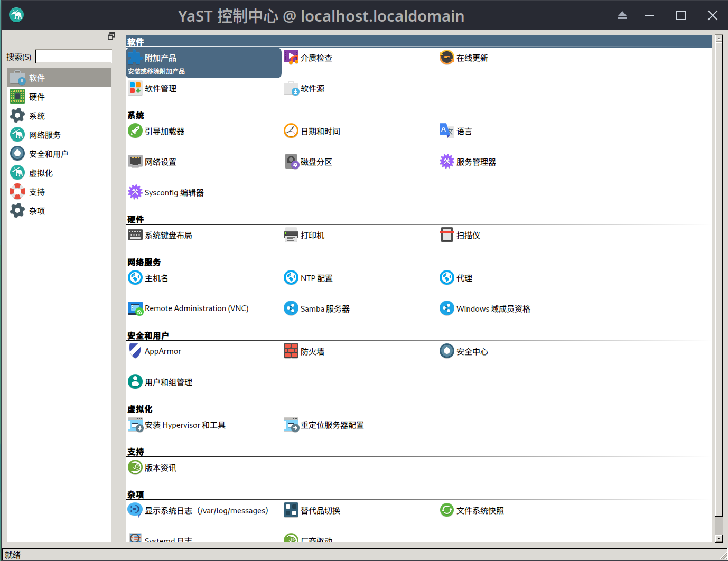Screen dimensions: 728x561
Task: Open 防火墙 firewall icon
Action: coord(291,351)
